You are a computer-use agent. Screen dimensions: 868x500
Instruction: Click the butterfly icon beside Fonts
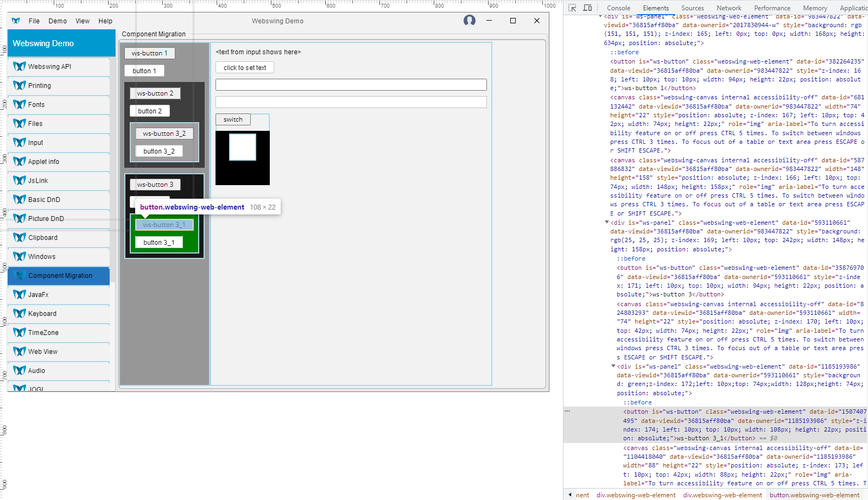20,104
